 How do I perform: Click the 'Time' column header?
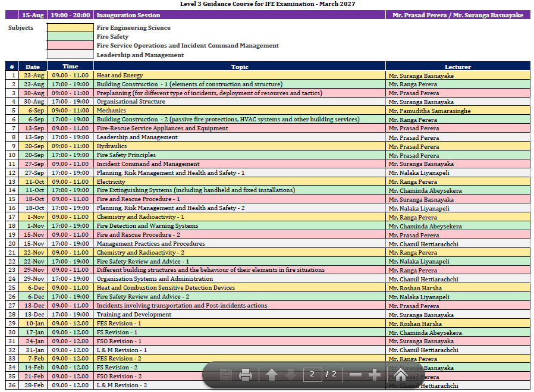coord(70,67)
